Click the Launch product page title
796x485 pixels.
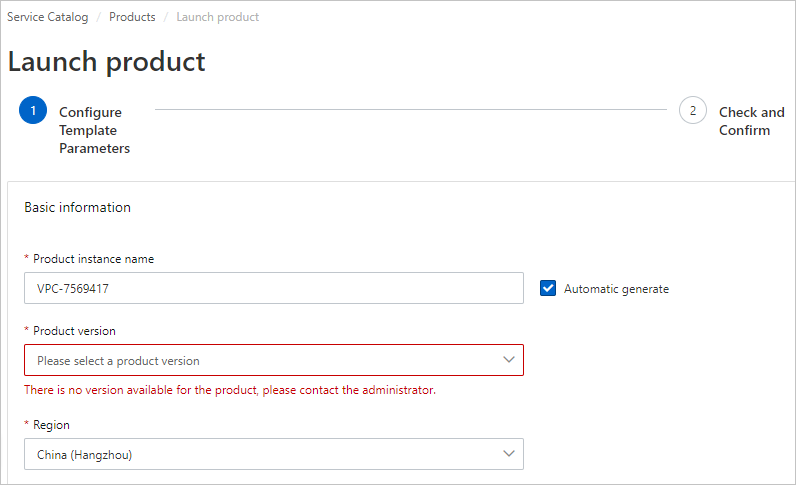tap(107, 62)
